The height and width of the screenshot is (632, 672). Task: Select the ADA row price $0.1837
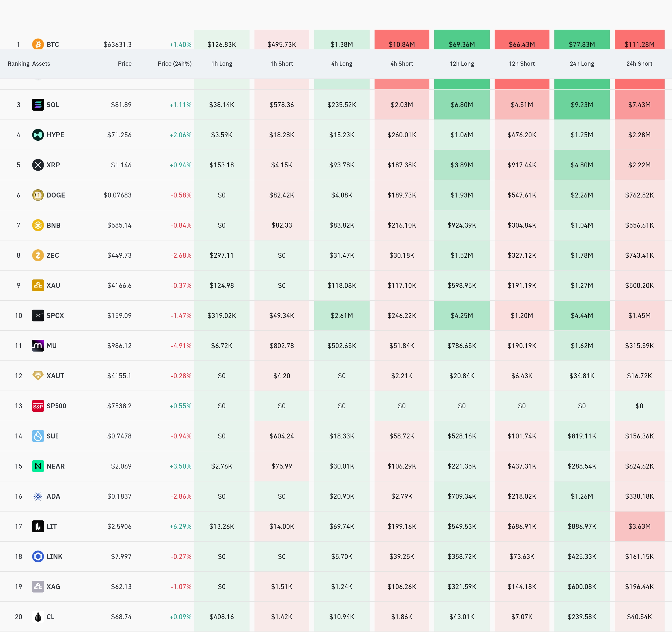pyautogui.click(x=119, y=496)
